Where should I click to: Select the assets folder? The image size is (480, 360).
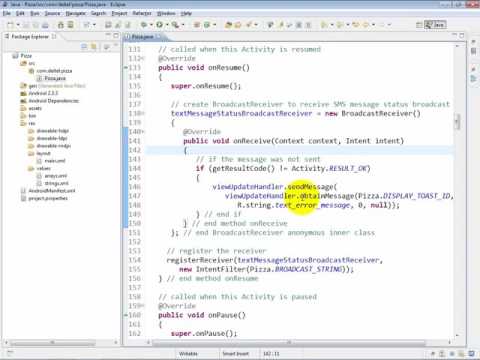(31, 108)
